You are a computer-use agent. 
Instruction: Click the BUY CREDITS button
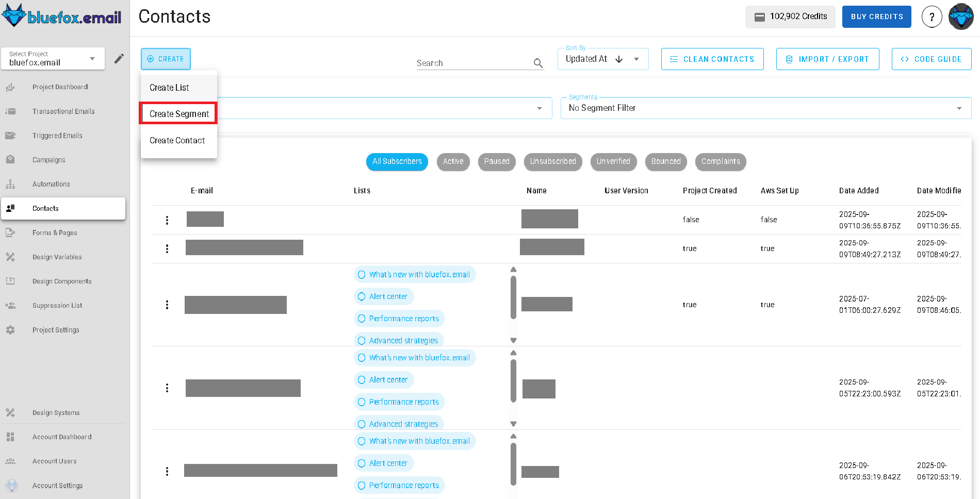(x=876, y=16)
